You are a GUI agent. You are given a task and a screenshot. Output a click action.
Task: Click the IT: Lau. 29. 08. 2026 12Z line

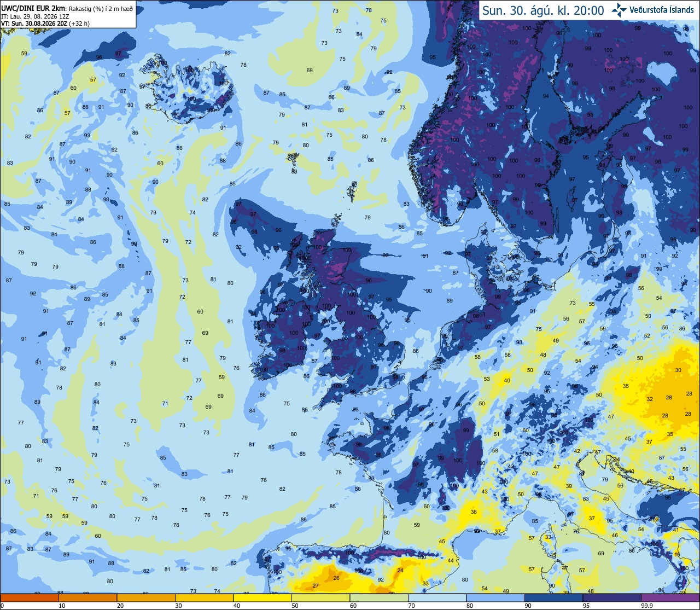[35, 16]
